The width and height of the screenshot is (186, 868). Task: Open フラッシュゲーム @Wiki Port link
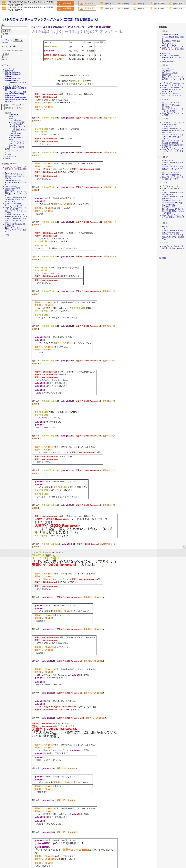tap(173, 83)
